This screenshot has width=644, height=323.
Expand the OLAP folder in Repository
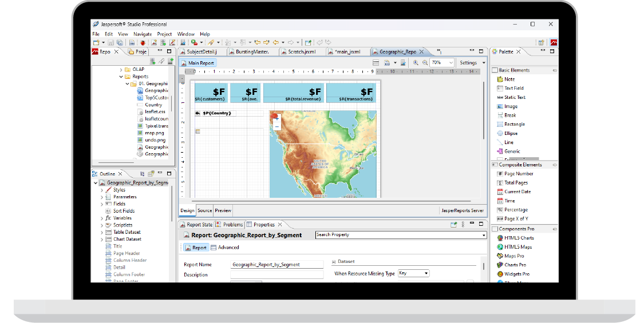121,70
